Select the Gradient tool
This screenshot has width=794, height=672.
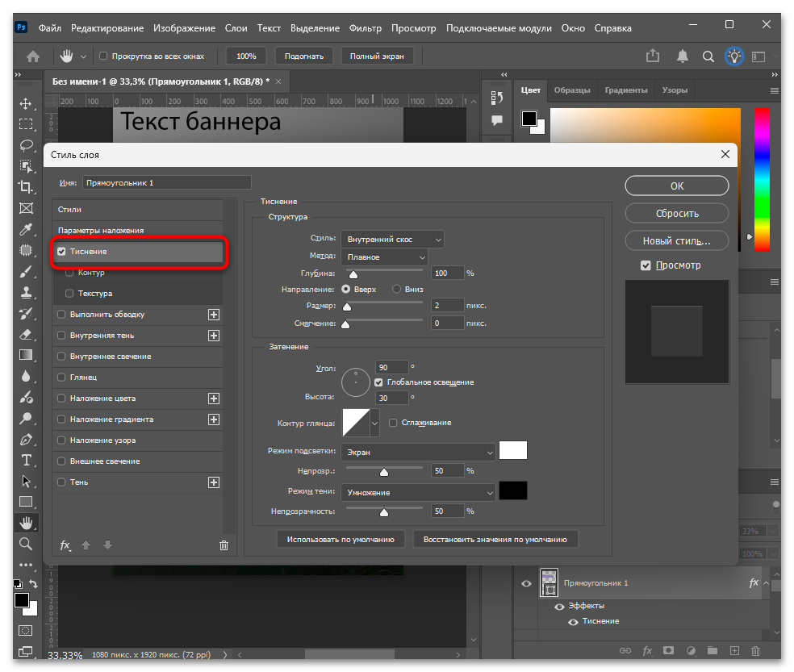coord(25,355)
